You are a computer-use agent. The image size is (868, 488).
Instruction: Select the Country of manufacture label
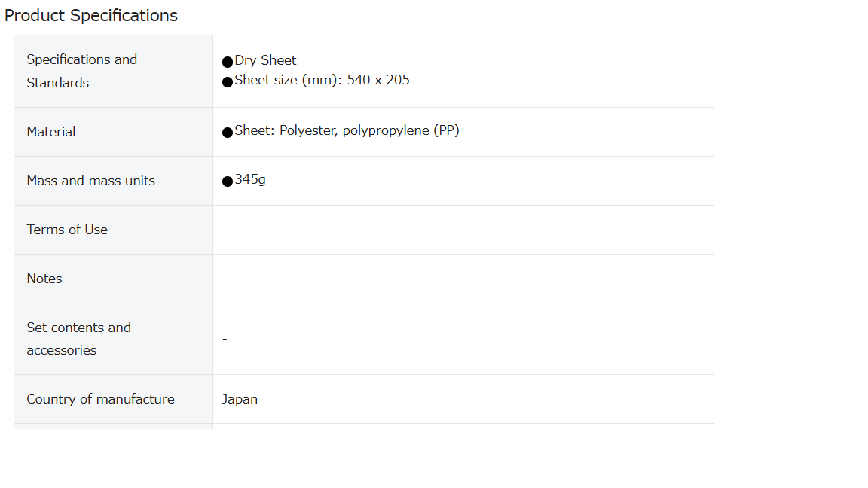[x=100, y=399]
